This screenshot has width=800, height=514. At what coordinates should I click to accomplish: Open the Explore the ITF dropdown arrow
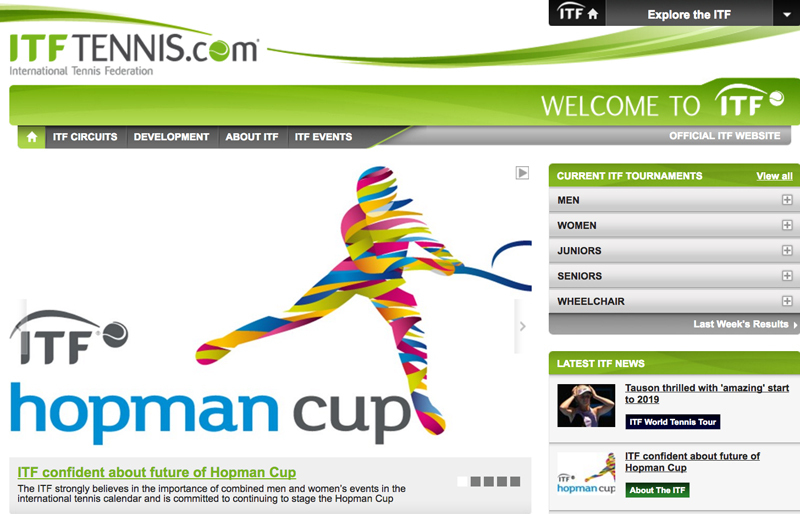click(786, 14)
